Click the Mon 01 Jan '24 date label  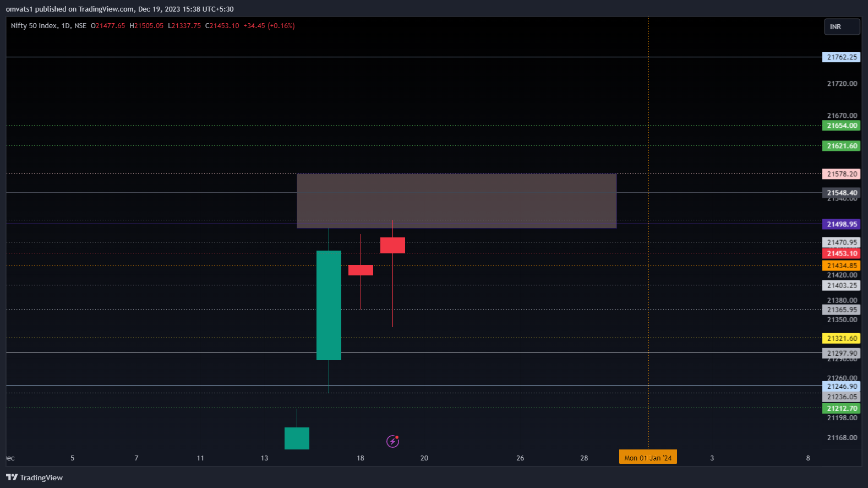click(x=648, y=458)
